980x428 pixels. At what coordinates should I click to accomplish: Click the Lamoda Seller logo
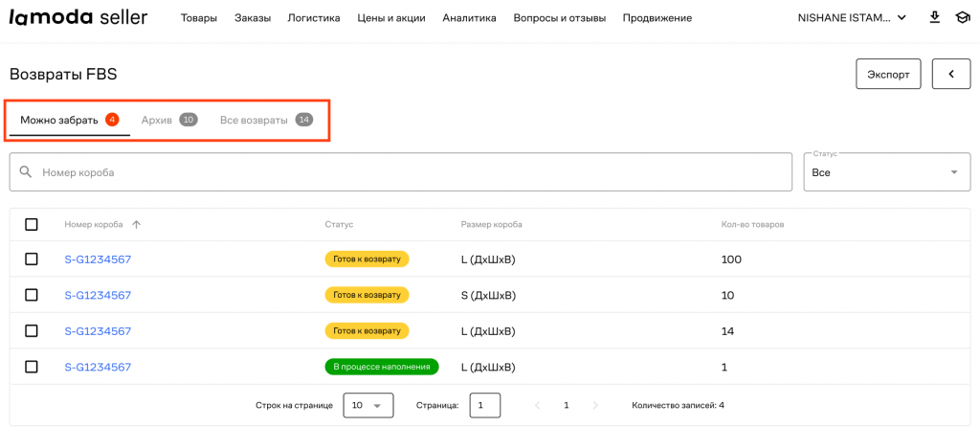[x=78, y=17]
